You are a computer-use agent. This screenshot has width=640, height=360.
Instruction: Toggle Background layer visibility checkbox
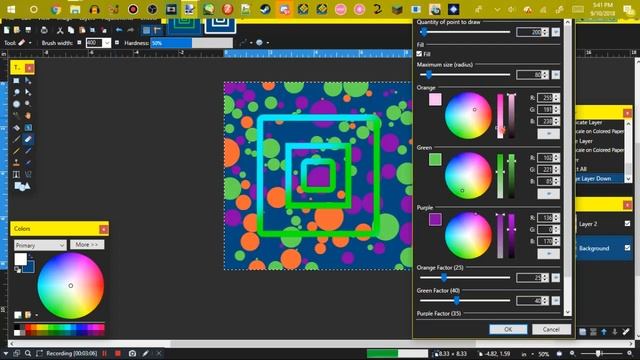tap(627, 248)
